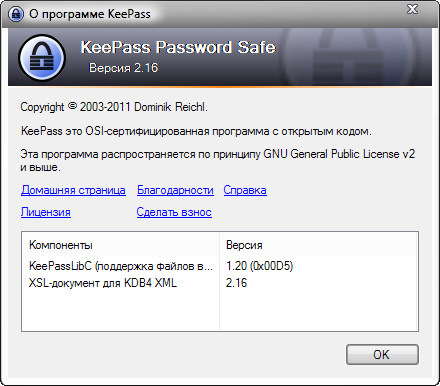Open the Домашняя страница link
The image size is (440, 386).
point(73,190)
